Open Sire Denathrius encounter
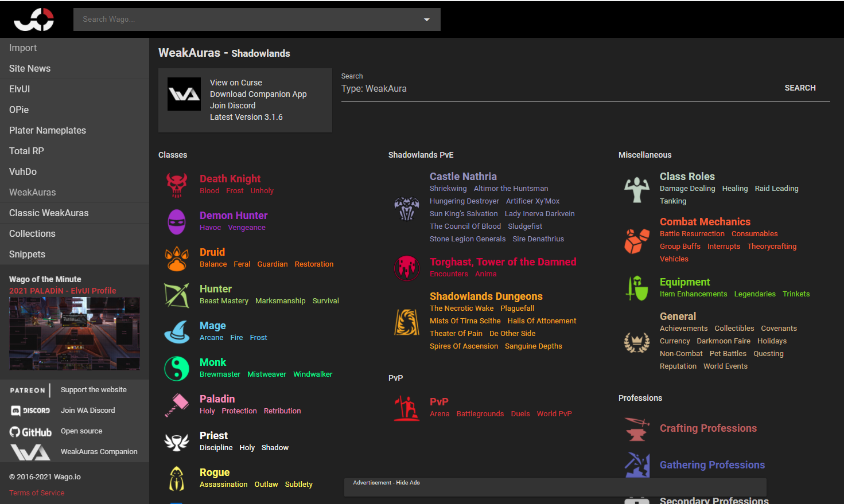Screen dimensions: 844x504 pyautogui.click(x=538, y=239)
